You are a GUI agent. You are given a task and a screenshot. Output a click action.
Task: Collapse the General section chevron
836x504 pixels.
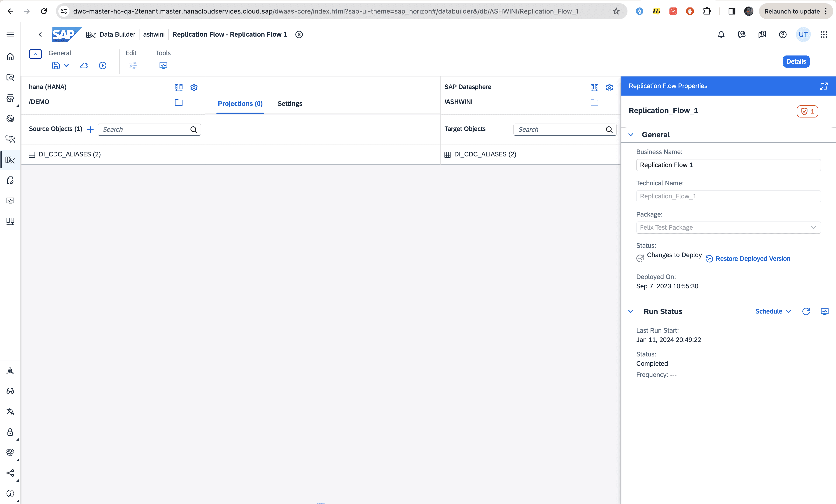(631, 135)
